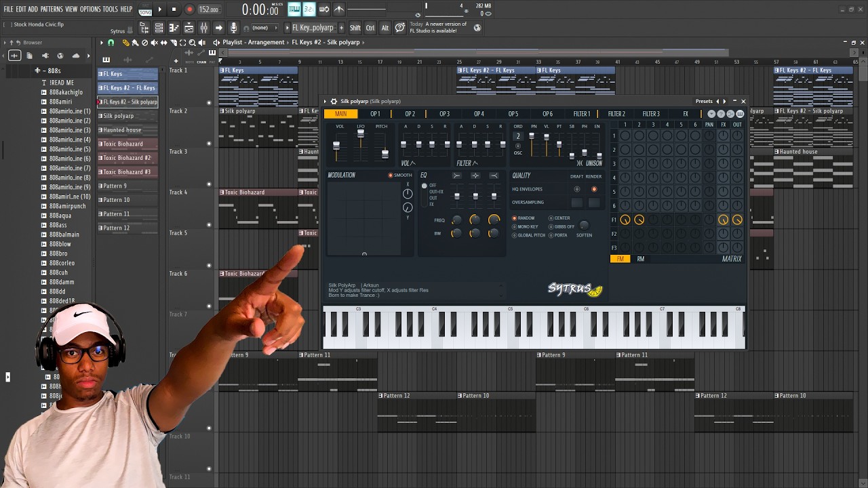
Task: Select RM mode in the Sytrus matrix
Action: pyautogui.click(x=641, y=259)
